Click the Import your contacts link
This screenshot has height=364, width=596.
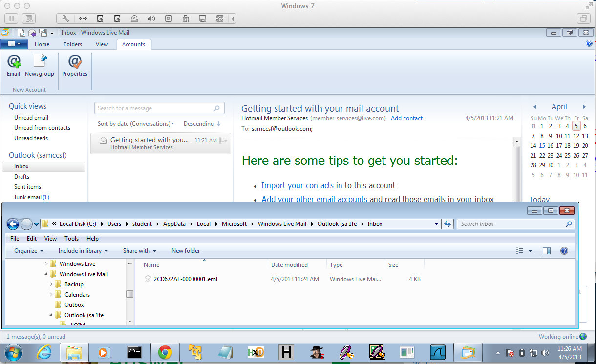298,185
